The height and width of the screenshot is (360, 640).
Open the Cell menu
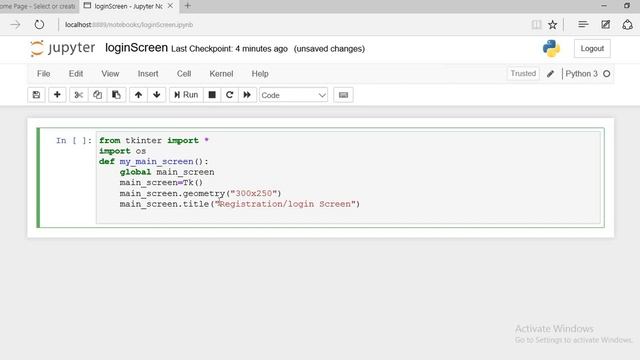pos(184,74)
